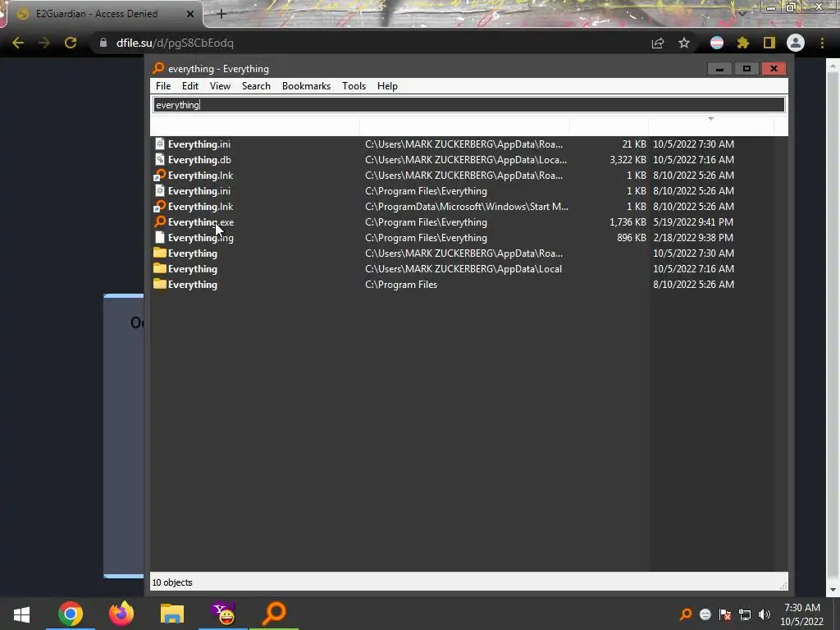
Task: Select Everything.ini file icon at 21 KB row
Action: pyautogui.click(x=160, y=144)
